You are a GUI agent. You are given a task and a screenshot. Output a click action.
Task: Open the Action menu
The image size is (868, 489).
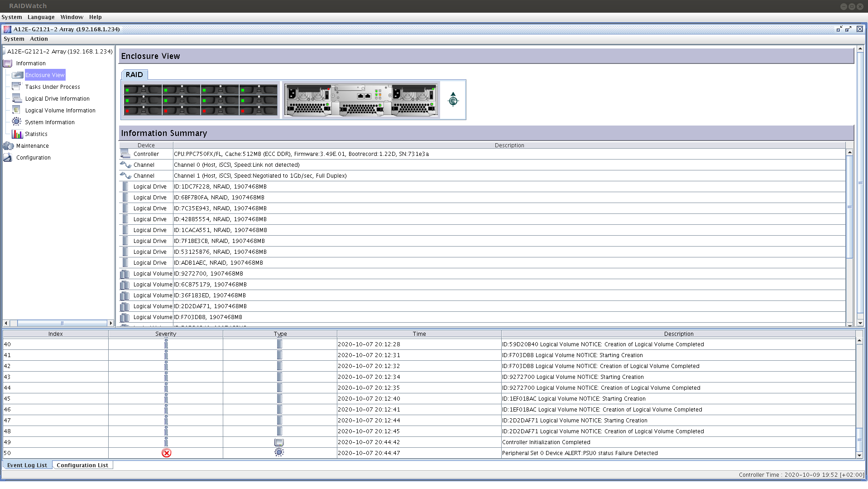point(39,39)
